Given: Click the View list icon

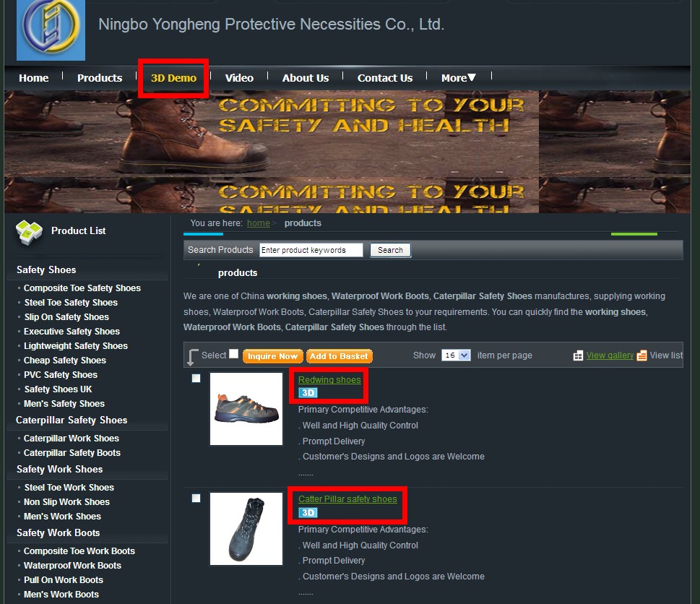Looking at the screenshot, I should [x=641, y=355].
